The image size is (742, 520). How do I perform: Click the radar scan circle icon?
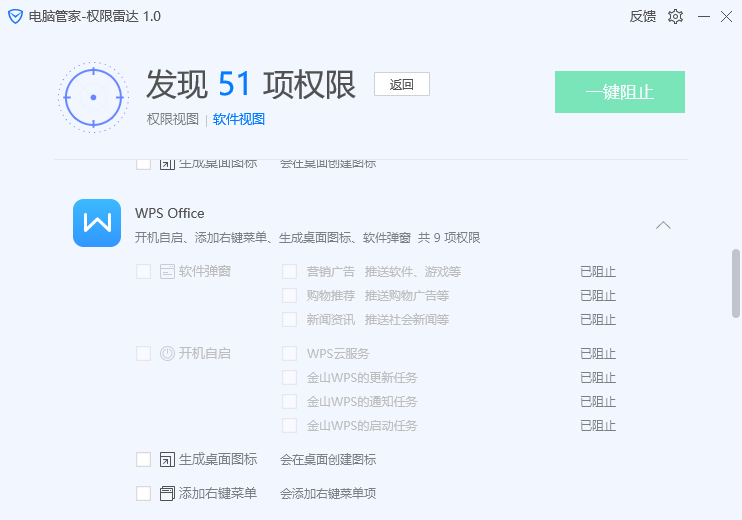pyautogui.click(x=93, y=97)
